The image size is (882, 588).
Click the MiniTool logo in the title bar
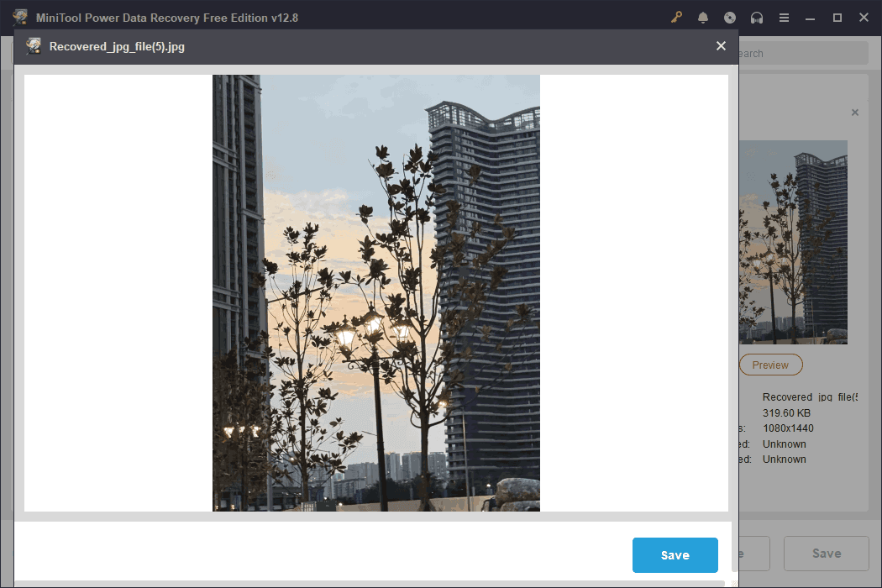(20, 16)
